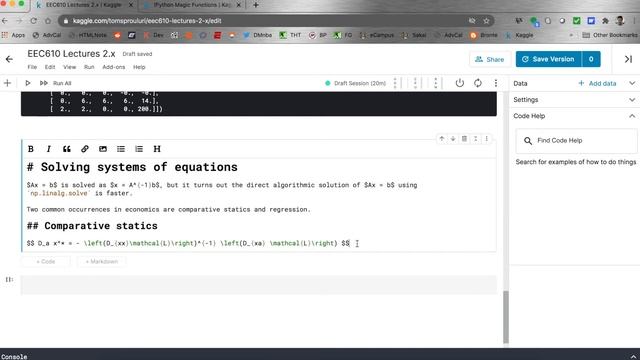The width and height of the screenshot is (640, 360).
Task: Open the Help menu
Action: 139,67
